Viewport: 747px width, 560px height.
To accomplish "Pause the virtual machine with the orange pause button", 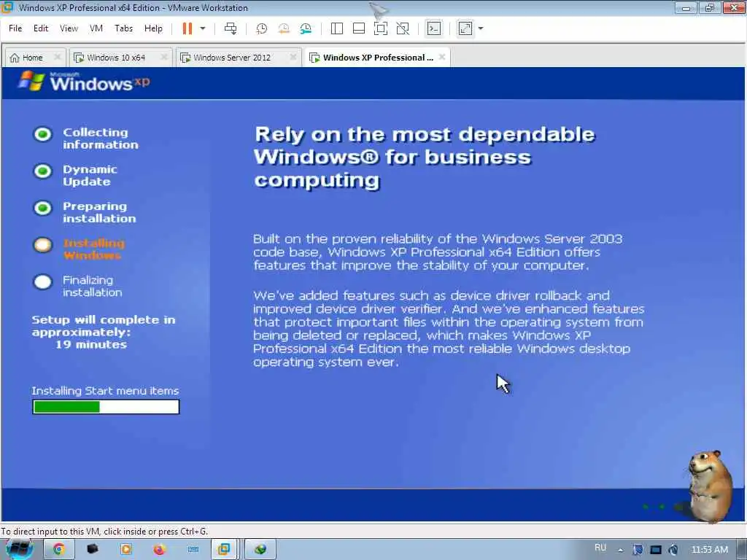I will (187, 28).
